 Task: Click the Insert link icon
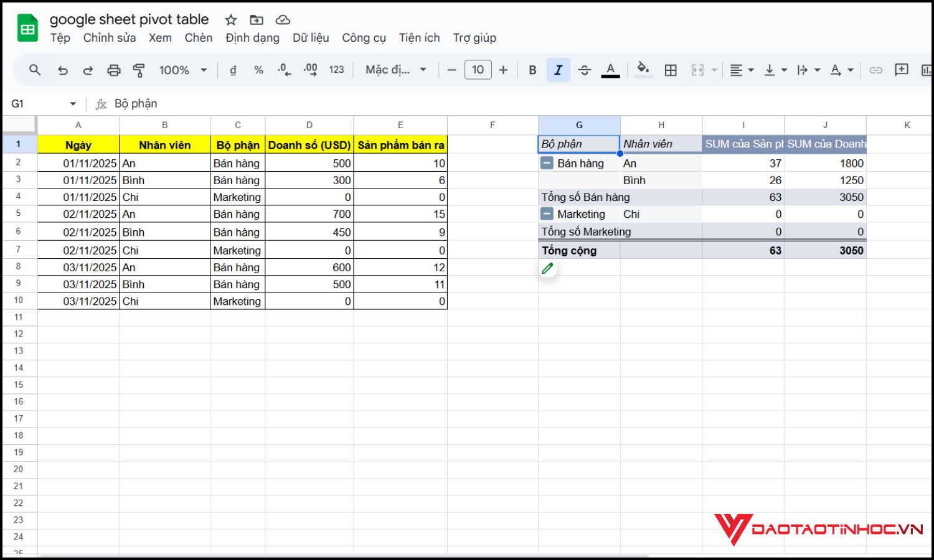tap(875, 70)
